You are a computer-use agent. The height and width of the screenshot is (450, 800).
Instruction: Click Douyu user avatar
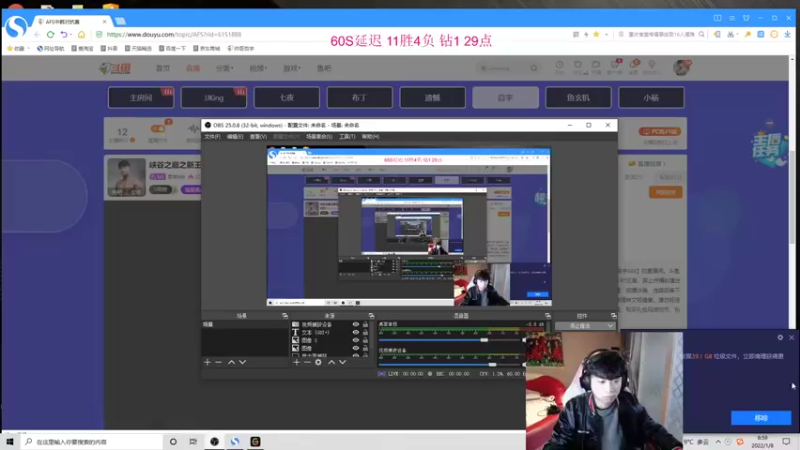[x=681, y=67]
